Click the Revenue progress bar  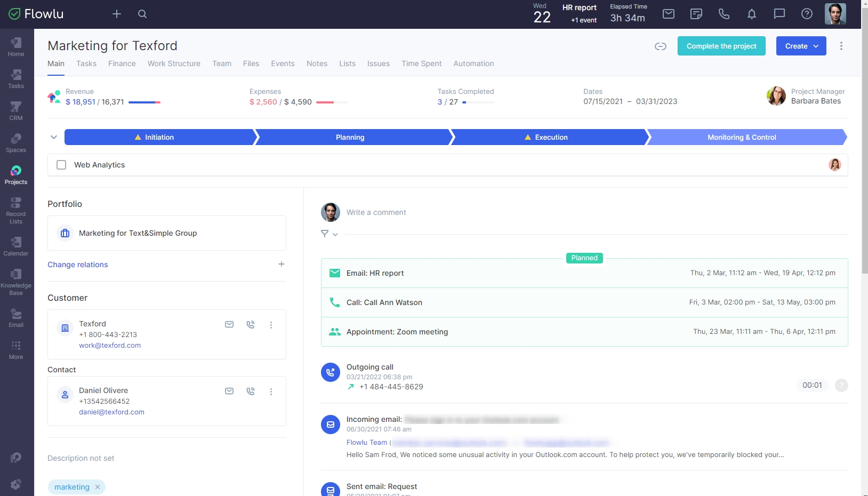tap(144, 102)
